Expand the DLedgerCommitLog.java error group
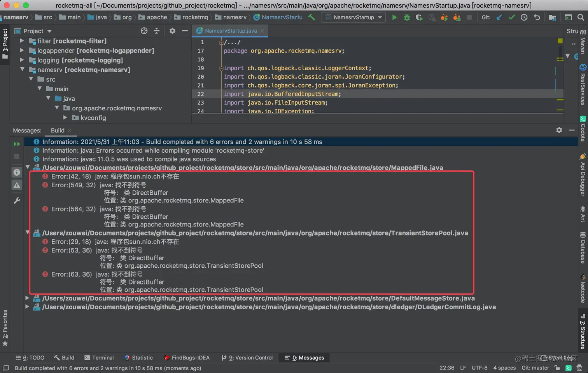 tap(27, 307)
